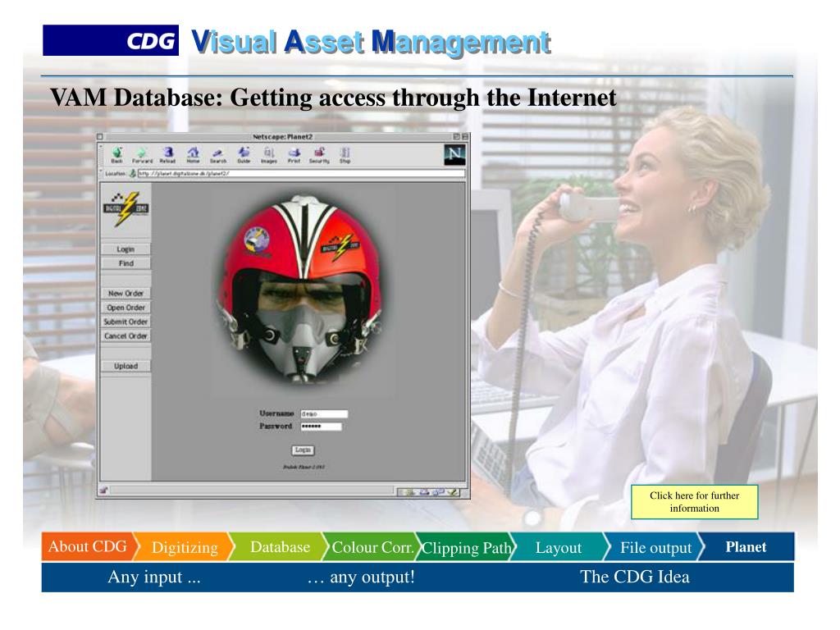Select the Planet tab
The width and height of the screenshot is (840, 630).
click(x=746, y=547)
